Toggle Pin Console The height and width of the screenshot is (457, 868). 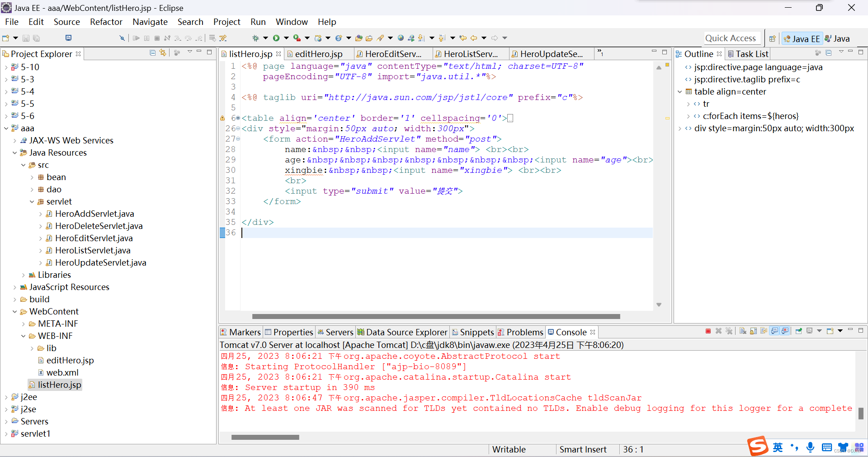click(x=798, y=331)
